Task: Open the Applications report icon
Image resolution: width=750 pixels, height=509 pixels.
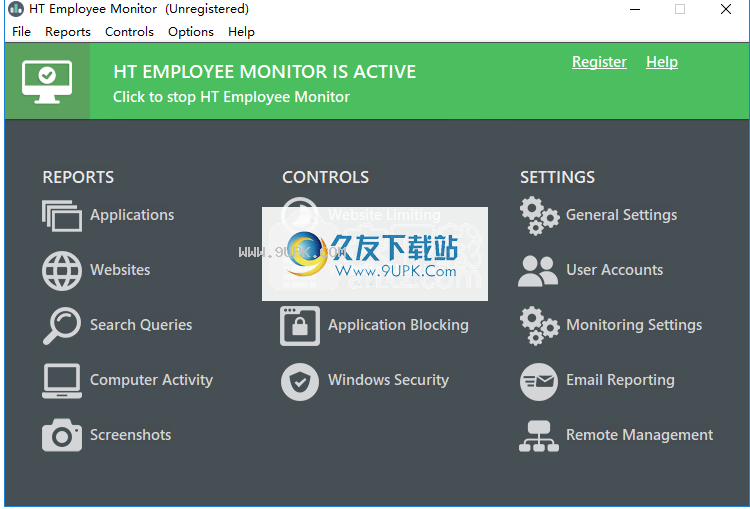Action: (62, 215)
